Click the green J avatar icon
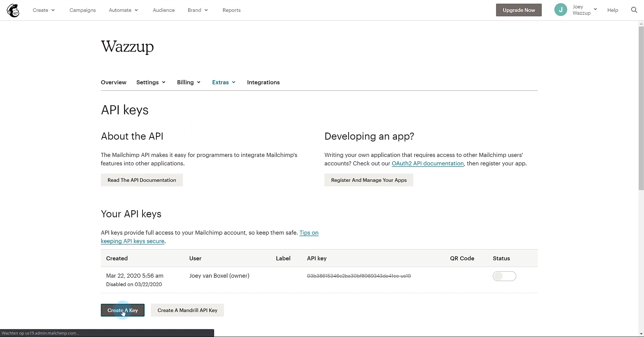The image size is (644, 337). click(x=560, y=10)
